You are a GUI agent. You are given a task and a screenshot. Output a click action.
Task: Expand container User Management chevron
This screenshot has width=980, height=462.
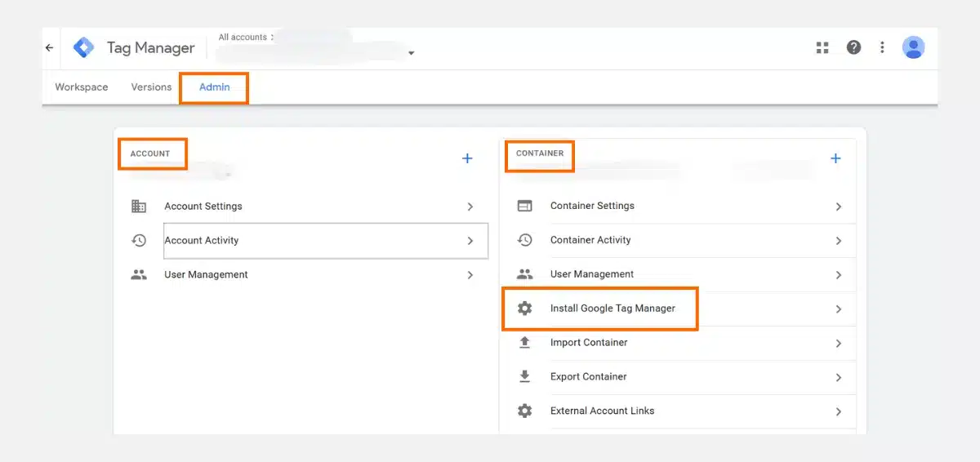(x=839, y=275)
